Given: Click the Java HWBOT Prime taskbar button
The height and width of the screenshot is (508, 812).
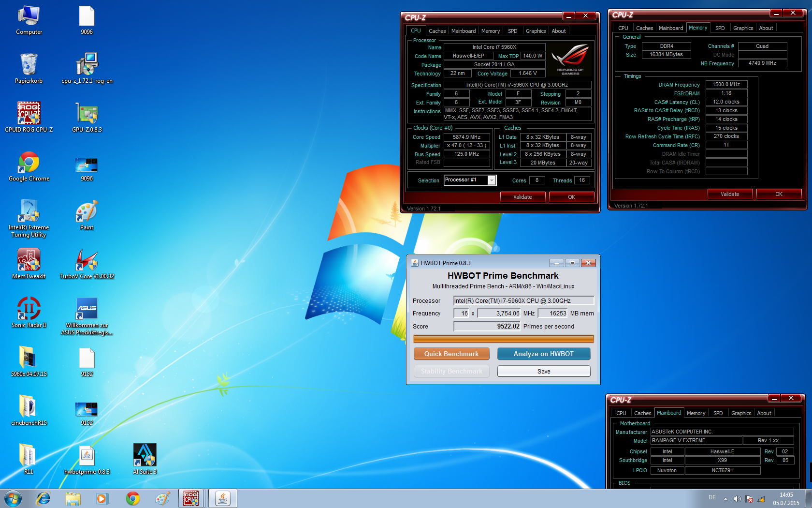Looking at the screenshot, I should [223, 498].
